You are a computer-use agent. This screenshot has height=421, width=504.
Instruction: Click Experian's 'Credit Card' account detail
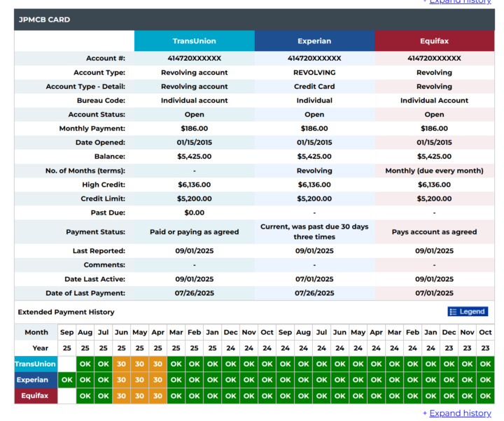click(314, 87)
